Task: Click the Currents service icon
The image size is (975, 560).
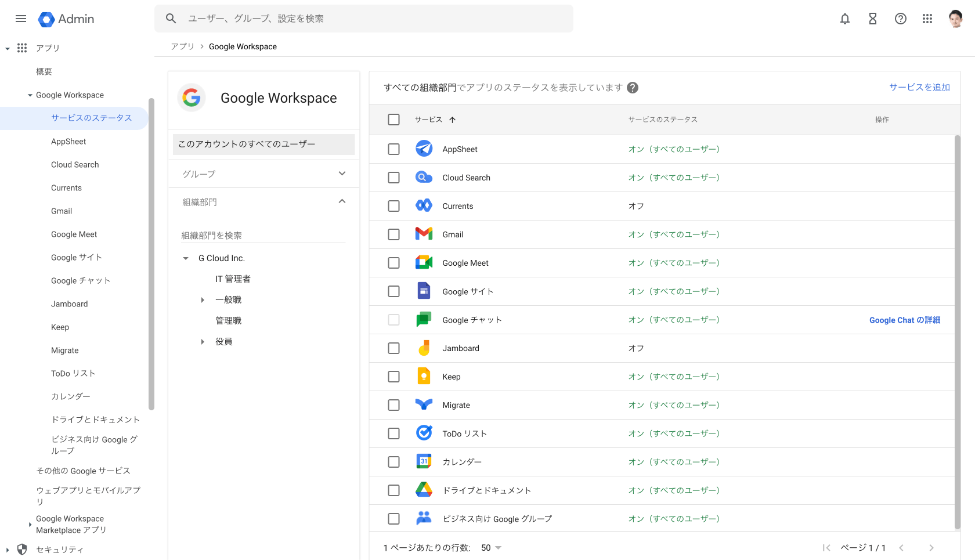Action: pos(424,206)
